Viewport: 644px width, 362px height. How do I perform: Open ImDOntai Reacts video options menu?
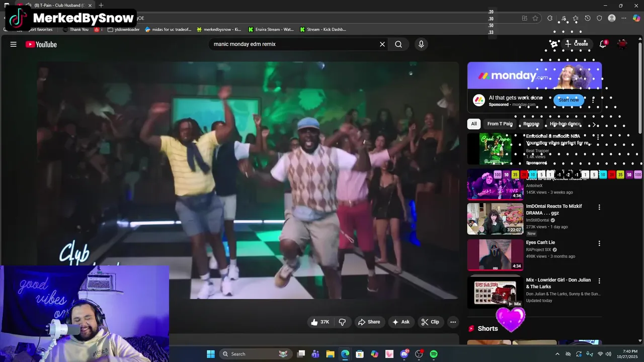[x=599, y=207]
